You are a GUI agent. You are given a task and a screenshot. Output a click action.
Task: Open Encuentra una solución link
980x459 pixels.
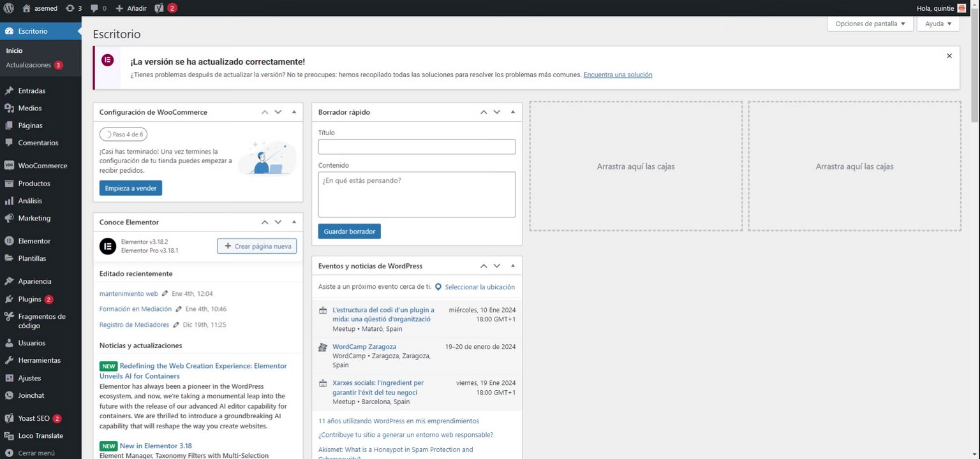[x=618, y=75]
